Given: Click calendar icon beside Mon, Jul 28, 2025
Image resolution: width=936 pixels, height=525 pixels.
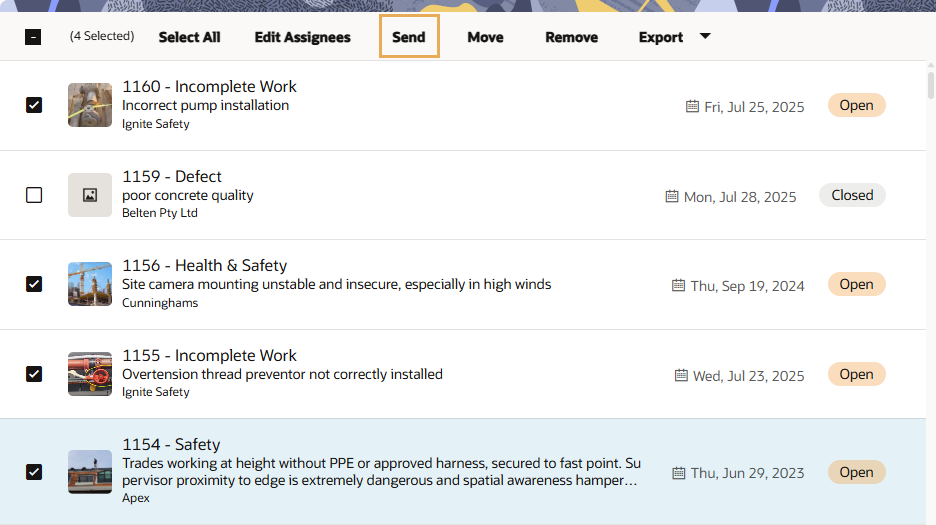Looking at the screenshot, I should (672, 196).
